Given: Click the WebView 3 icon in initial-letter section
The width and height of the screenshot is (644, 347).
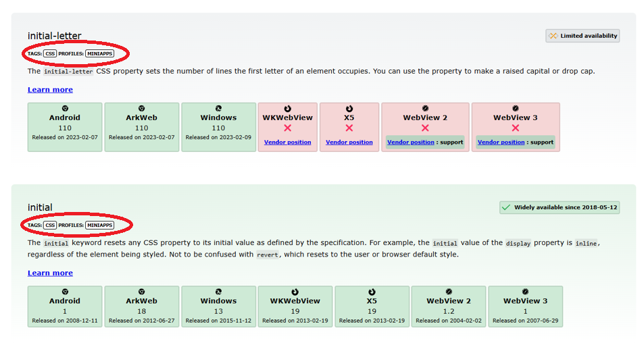Looking at the screenshot, I should [516, 108].
